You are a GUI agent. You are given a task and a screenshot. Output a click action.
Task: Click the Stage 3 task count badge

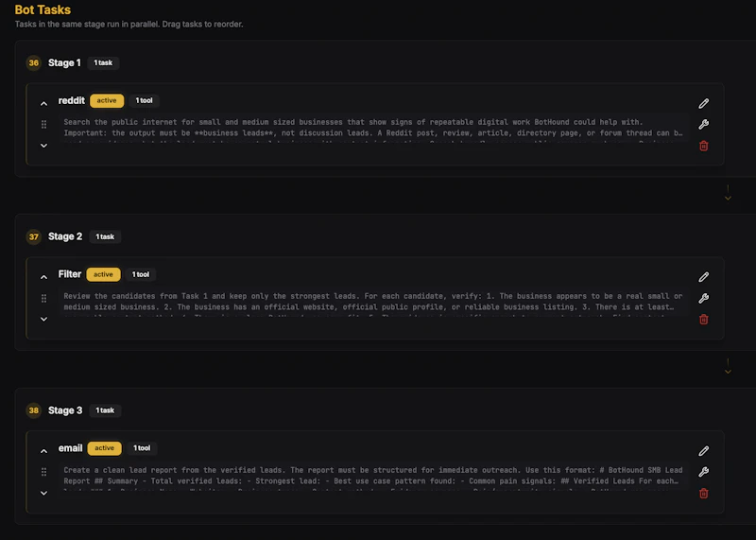click(105, 410)
